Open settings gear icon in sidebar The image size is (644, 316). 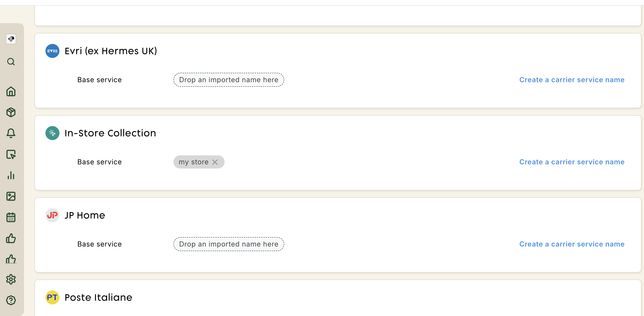[11, 279]
